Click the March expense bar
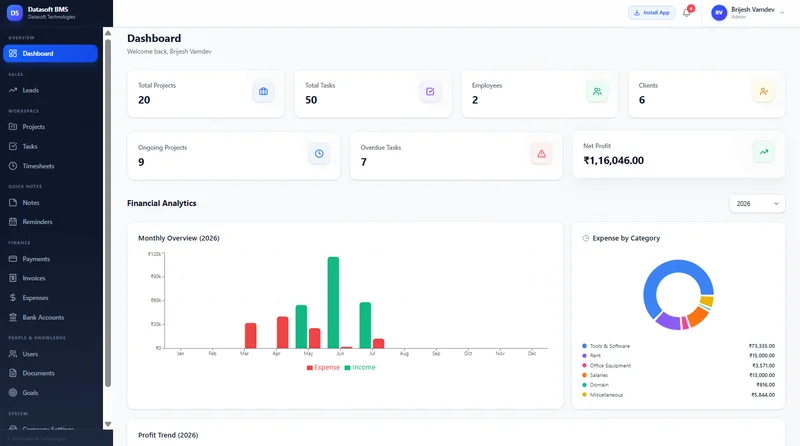 coord(251,336)
